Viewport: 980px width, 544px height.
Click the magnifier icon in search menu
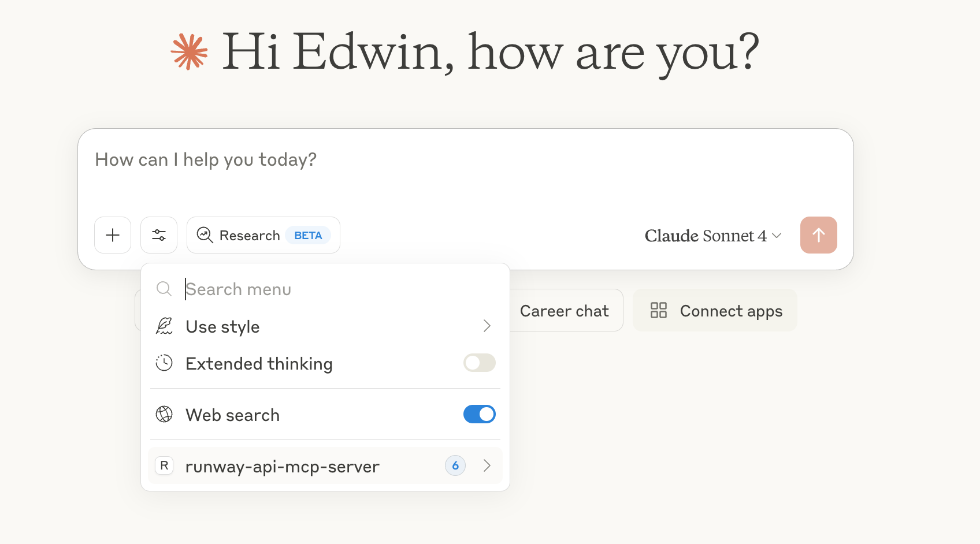[x=164, y=289]
